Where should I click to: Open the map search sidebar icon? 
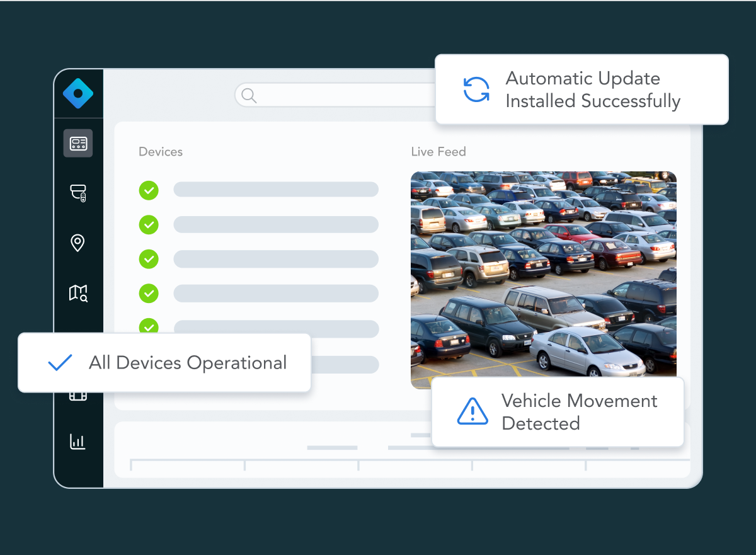78,292
